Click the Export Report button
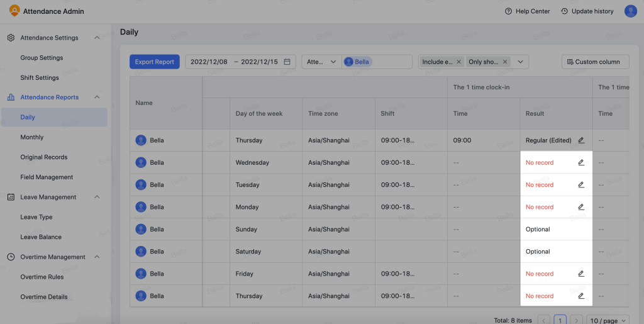Viewport: 644px width, 324px height. pyautogui.click(x=155, y=62)
